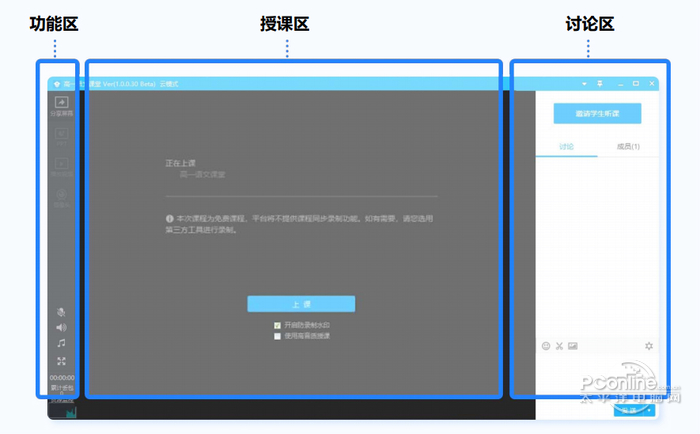Click the 云模式 text in the title bar
Screen dimensions: 700x434
point(169,84)
